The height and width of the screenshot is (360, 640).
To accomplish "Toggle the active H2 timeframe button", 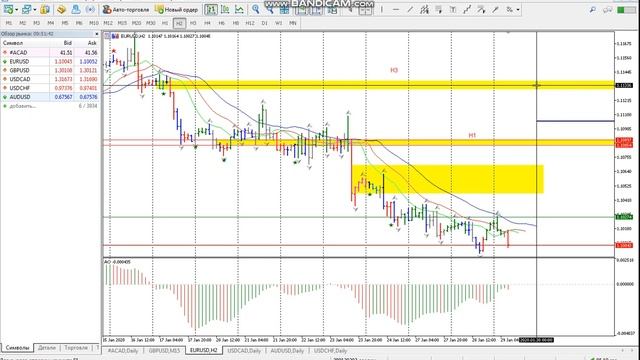I will (x=179, y=23).
